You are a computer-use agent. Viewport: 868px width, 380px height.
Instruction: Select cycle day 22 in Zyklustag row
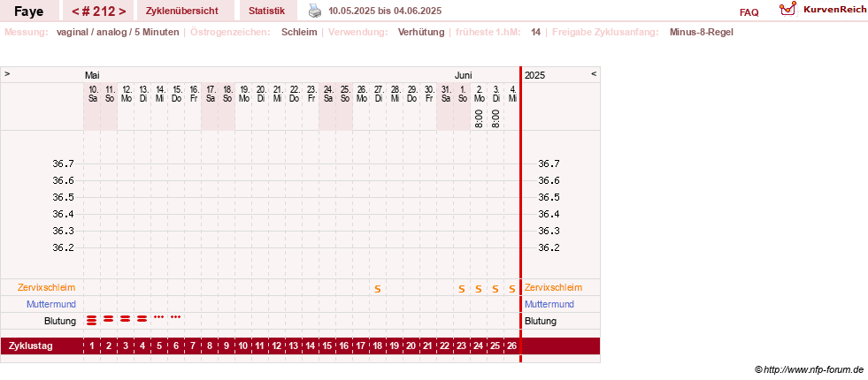coord(445,346)
